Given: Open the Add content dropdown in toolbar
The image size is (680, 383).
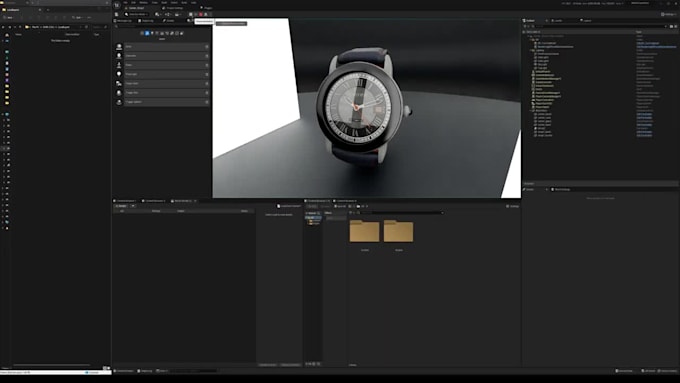Looking at the screenshot, I should click(159, 14).
